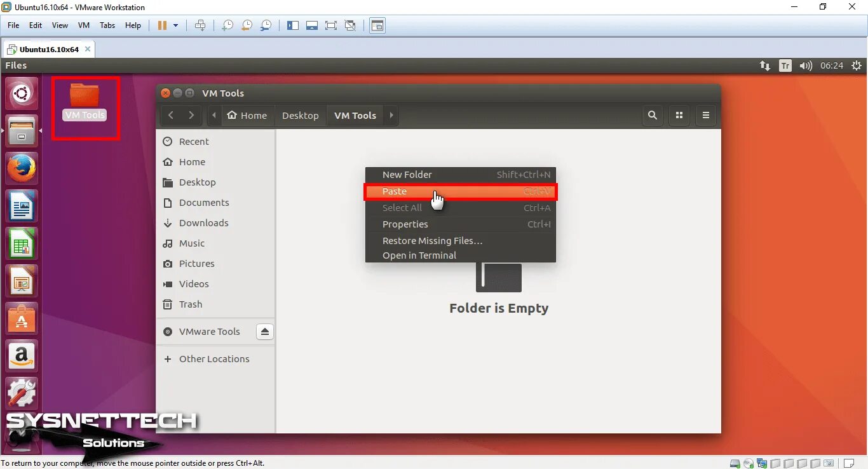Open the sound volume indicator
Viewport: 868px width, 469px height.
[x=806, y=65]
